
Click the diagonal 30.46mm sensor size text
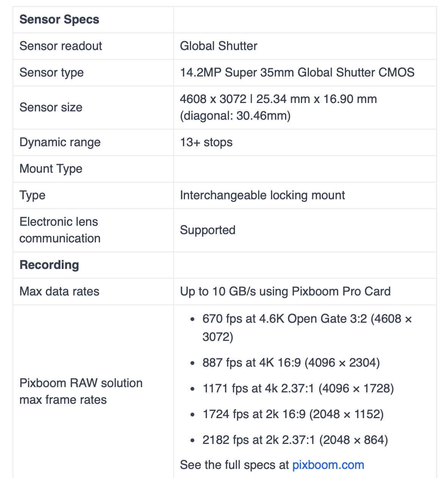pyautogui.click(x=235, y=116)
